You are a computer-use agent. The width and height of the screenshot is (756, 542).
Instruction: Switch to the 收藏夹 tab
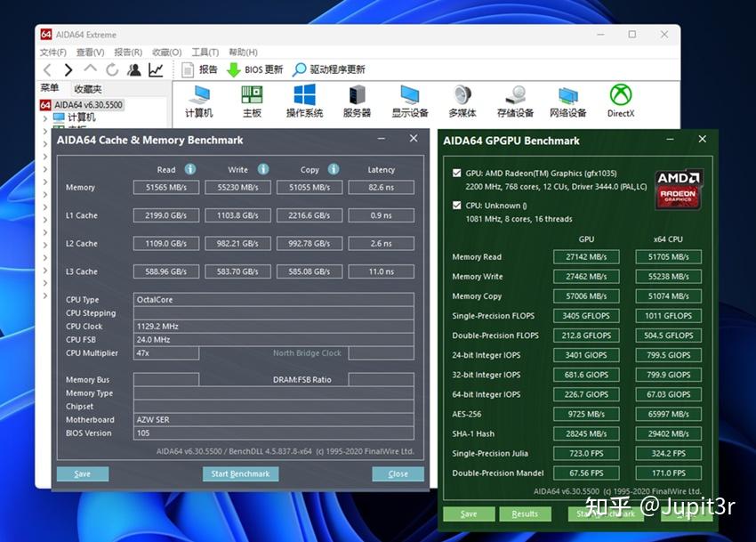pyautogui.click(x=88, y=89)
